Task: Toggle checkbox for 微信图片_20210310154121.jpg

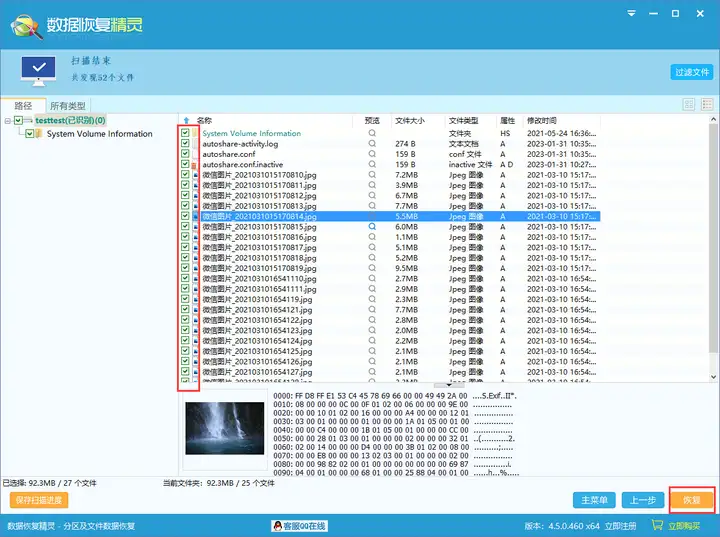Action: (185, 309)
